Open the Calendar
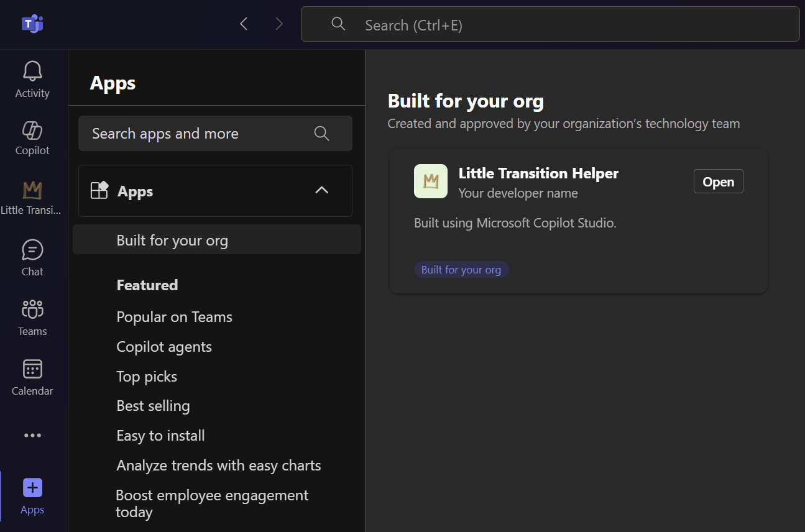 (32, 375)
